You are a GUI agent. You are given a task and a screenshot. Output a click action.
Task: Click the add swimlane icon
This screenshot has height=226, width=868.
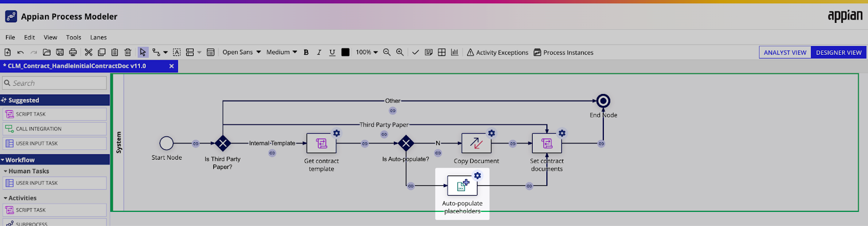pos(190,52)
